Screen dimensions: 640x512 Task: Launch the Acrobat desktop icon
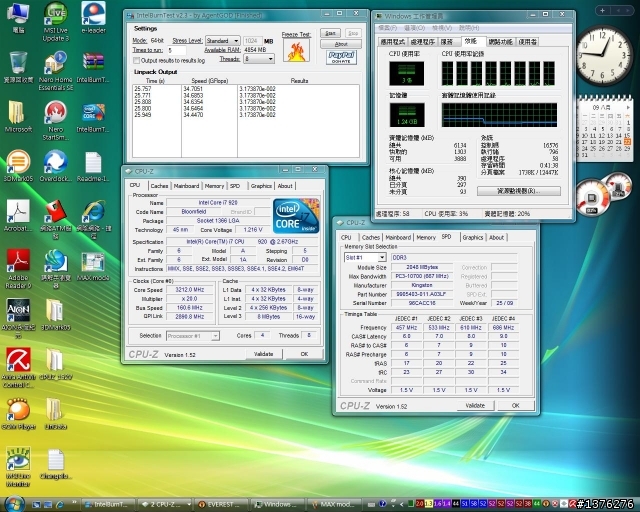coord(18,216)
